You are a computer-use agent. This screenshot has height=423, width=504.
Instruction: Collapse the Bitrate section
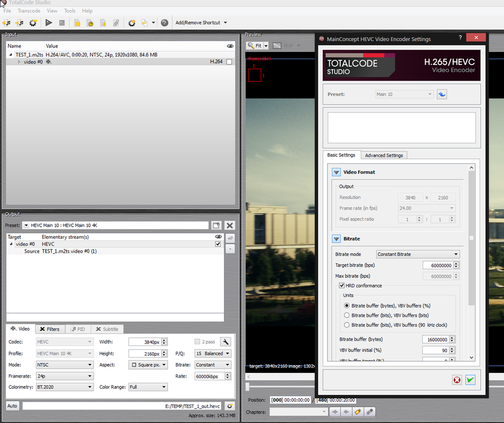tap(336, 238)
